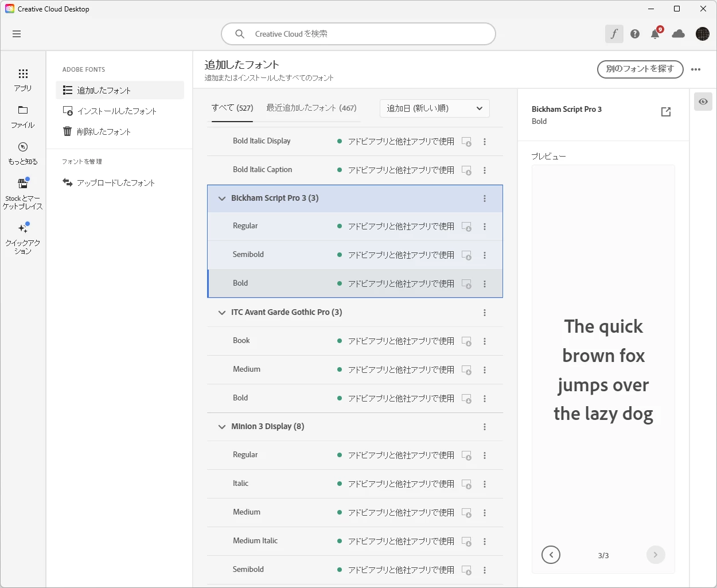Open the user profile avatar
This screenshot has width=717, height=588.
(x=703, y=34)
